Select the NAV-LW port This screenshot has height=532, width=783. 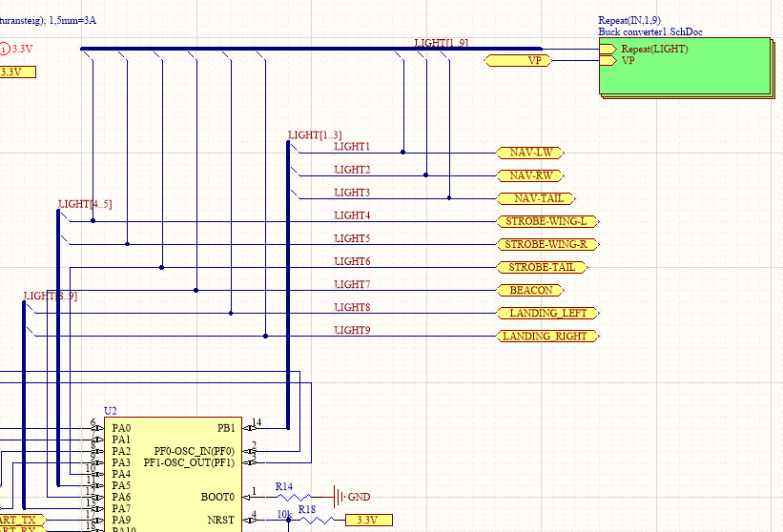click(x=530, y=153)
